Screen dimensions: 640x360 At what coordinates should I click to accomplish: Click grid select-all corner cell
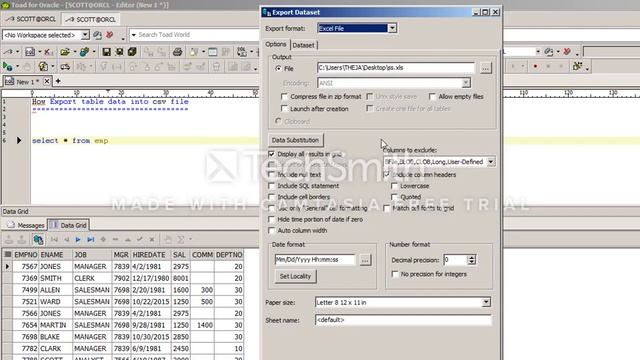click(x=7, y=255)
